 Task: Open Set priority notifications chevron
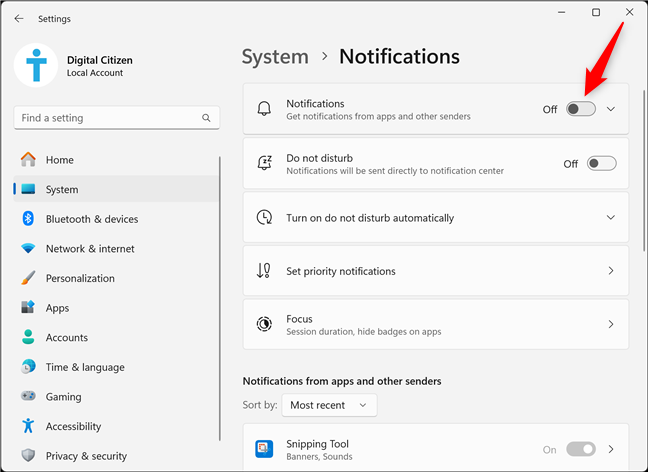(611, 271)
